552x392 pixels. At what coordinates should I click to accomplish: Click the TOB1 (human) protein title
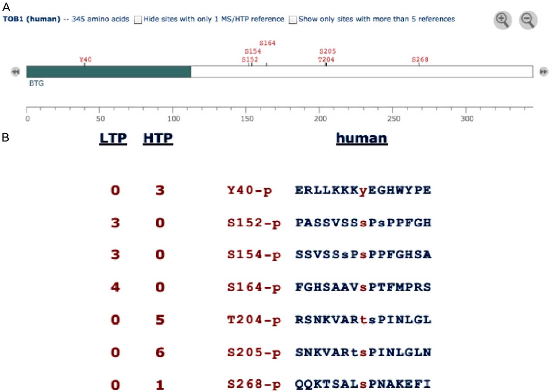click(32, 19)
